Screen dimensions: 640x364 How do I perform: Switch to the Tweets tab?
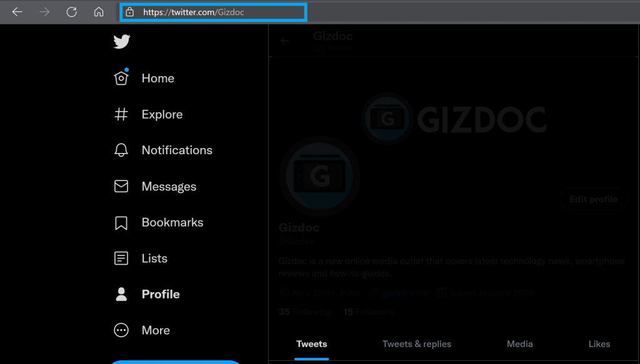312,344
